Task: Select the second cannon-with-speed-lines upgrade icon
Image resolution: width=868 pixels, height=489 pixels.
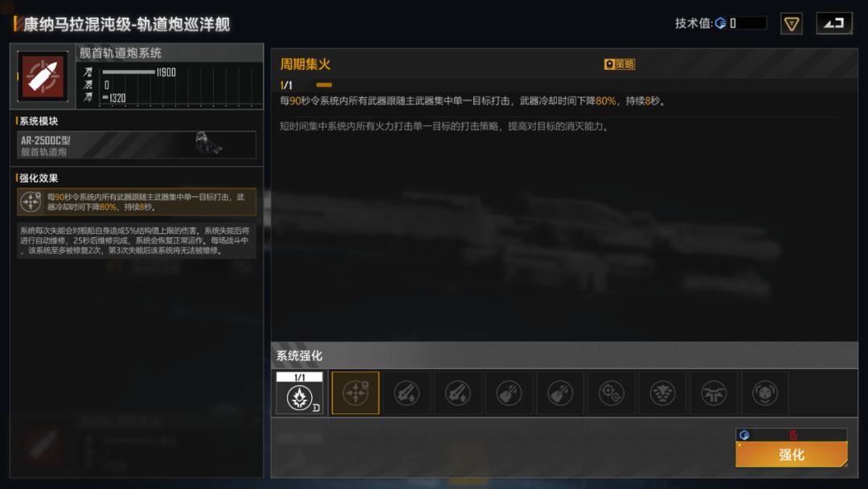Action: pos(560,393)
